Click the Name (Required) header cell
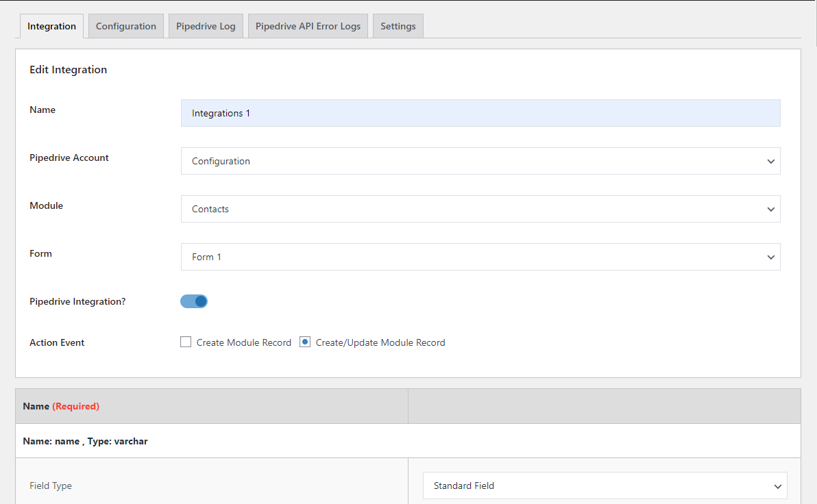The height and width of the screenshot is (504, 817). tap(212, 406)
